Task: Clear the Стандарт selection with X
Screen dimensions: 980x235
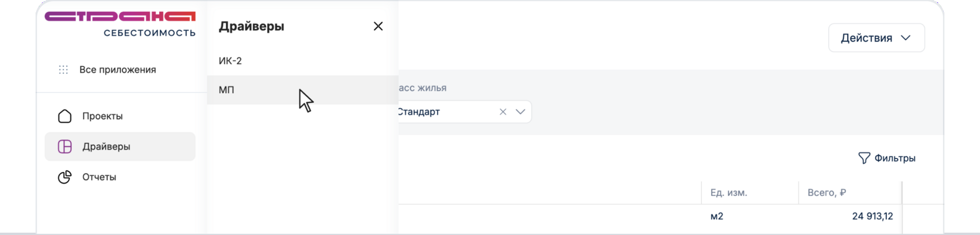Action: point(503,112)
